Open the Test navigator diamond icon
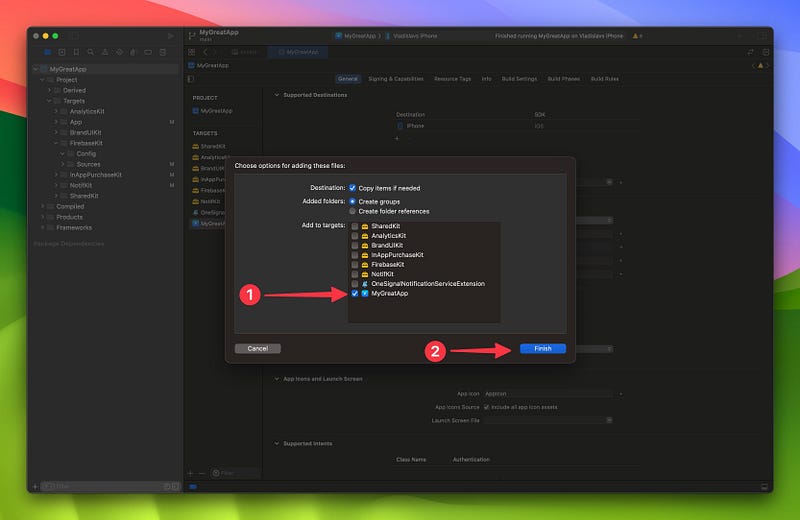This screenshot has height=520, width=800. point(119,52)
